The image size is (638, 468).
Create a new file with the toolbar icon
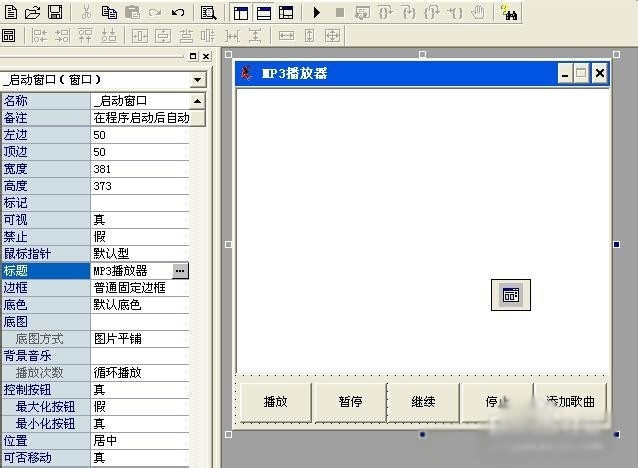[11, 12]
